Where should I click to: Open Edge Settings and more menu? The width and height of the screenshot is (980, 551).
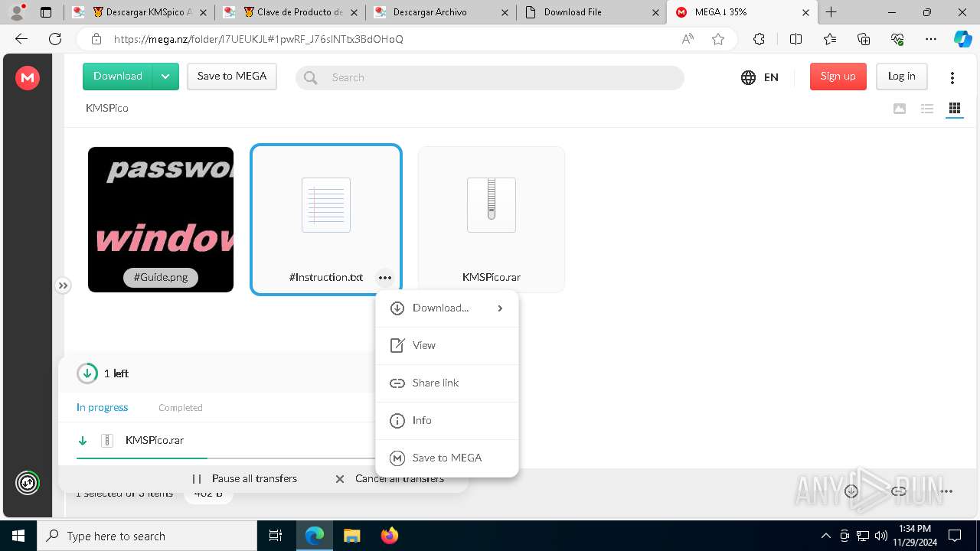coord(931,39)
